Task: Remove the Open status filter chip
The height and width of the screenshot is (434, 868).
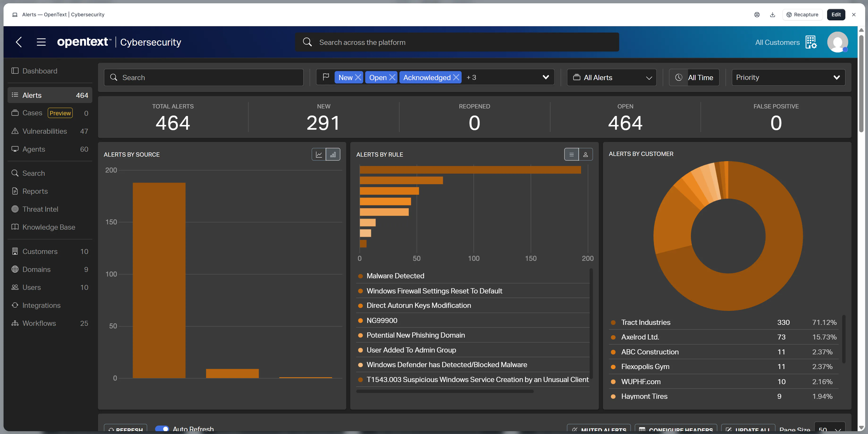Action: 392,77
